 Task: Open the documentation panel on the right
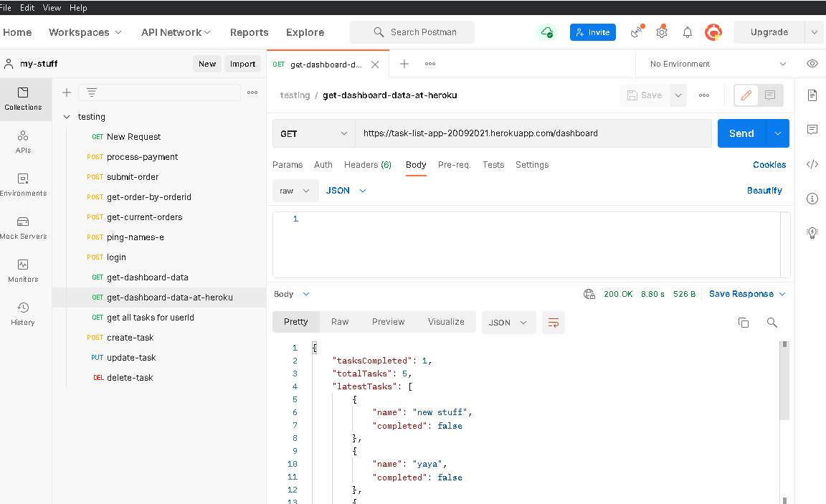pyautogui.click(x=812, y=95)
